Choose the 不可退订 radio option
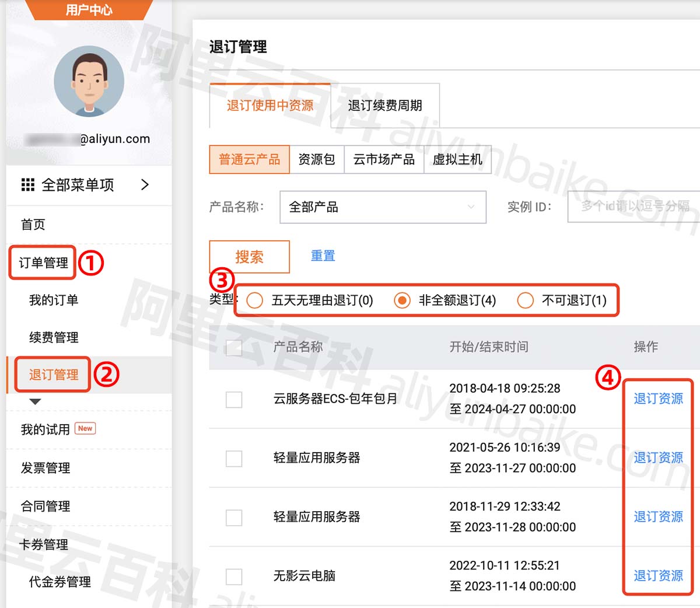 click(x=525, y=300)
